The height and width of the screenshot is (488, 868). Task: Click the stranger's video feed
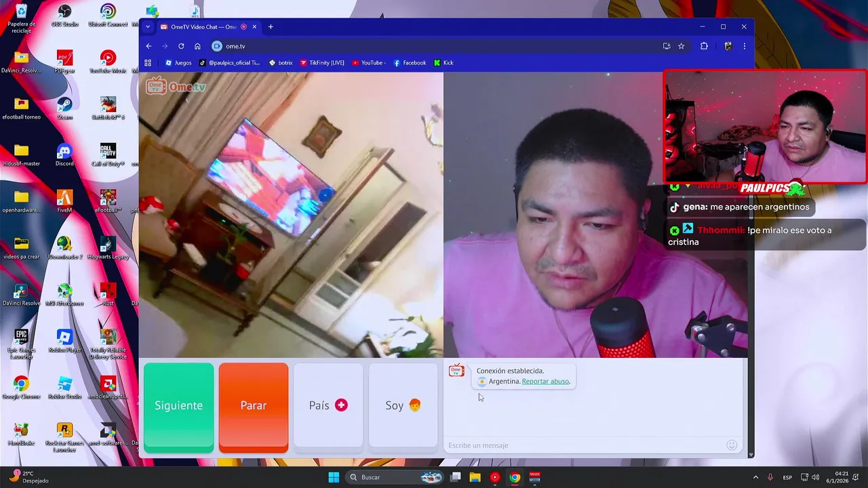[x=291, y=215]
